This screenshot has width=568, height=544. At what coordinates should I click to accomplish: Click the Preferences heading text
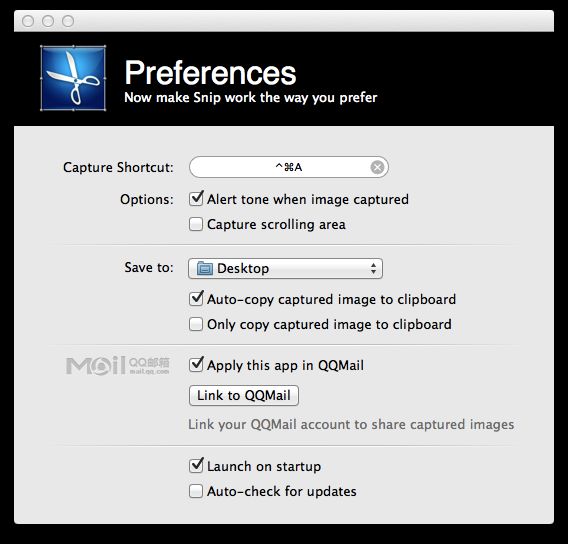[x=210, y=73]
